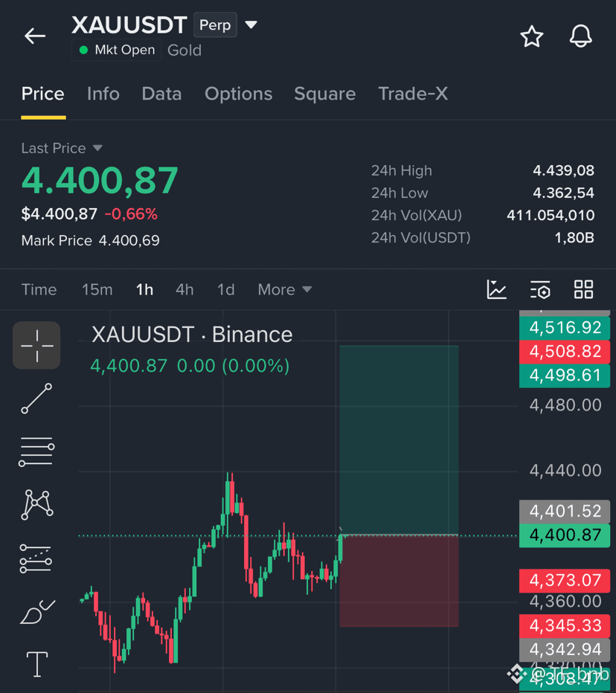The image size is (616, 693).
Task: Click the 24h High value 4.439,08
Action: tap(563, 170)
